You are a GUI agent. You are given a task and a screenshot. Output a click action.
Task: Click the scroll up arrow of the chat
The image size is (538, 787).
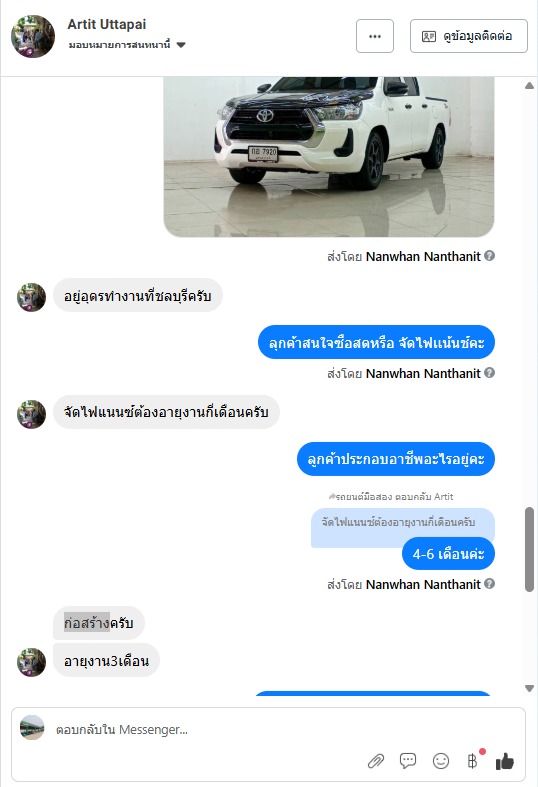(529, 86)
